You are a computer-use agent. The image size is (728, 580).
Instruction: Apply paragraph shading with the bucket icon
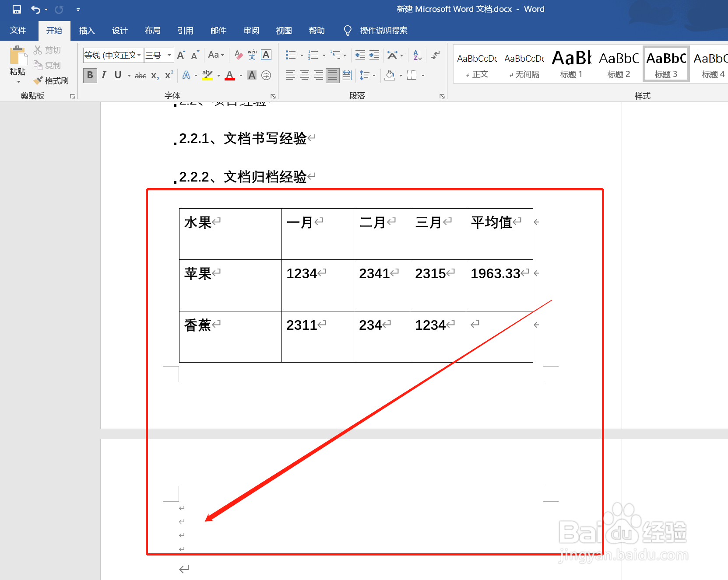389,75
